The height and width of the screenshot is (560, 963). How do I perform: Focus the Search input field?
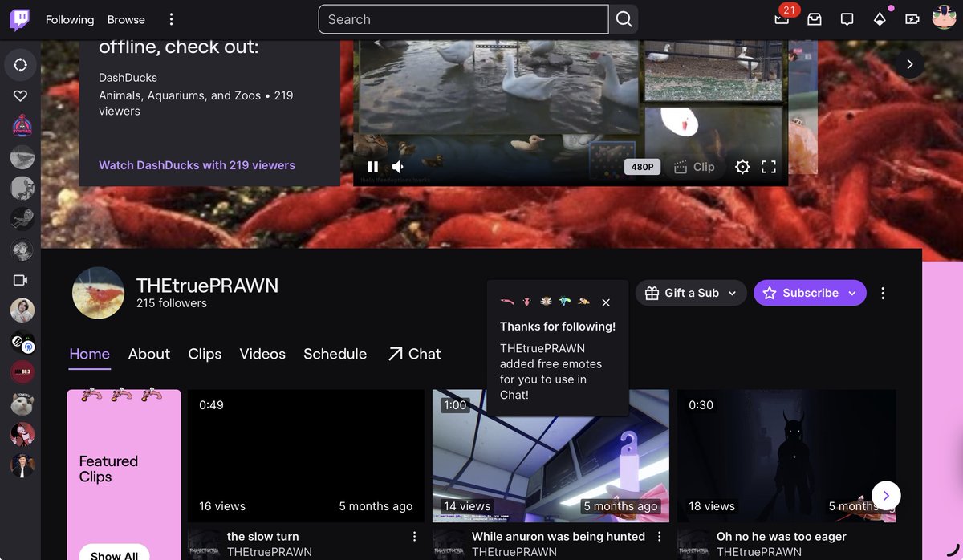(464, 19)
